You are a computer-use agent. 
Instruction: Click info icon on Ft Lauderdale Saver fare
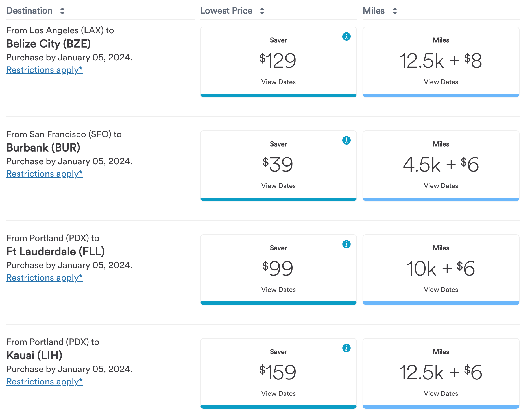[x=346, y=244]
